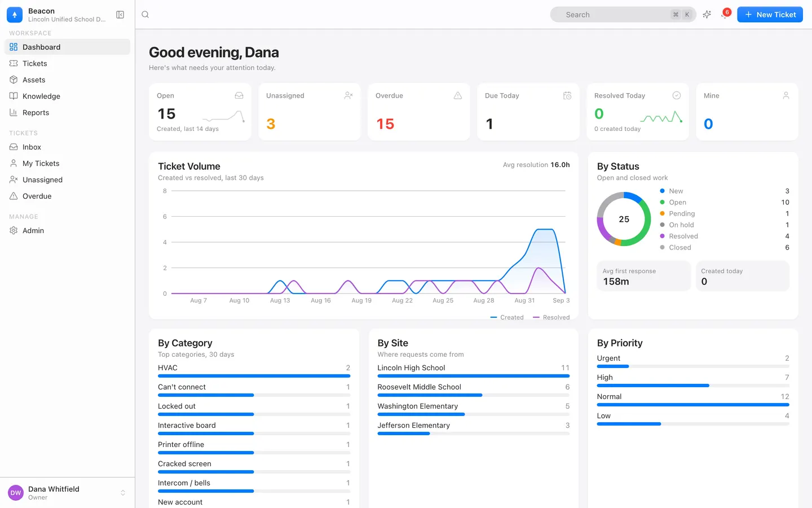The height and width of the screenshot is (508, 812).
Task: Open the AI sparkle assistant icon
Action: 707,15
